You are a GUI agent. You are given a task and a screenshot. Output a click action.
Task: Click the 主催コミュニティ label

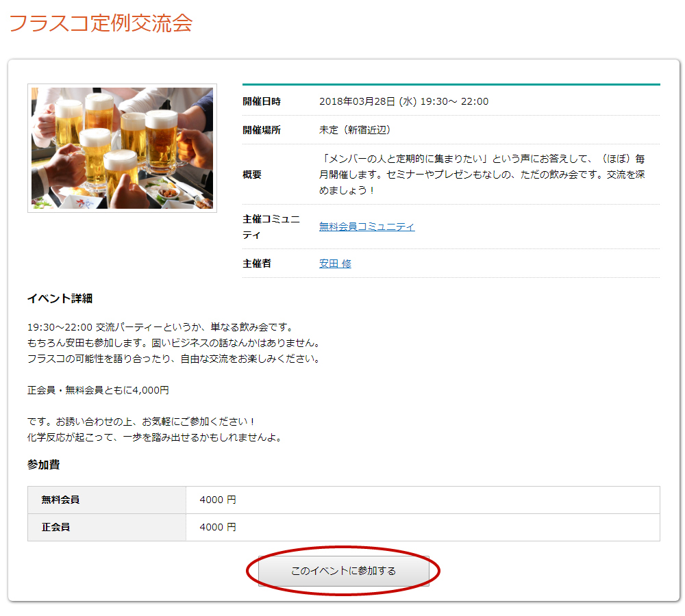coord(271,227)
